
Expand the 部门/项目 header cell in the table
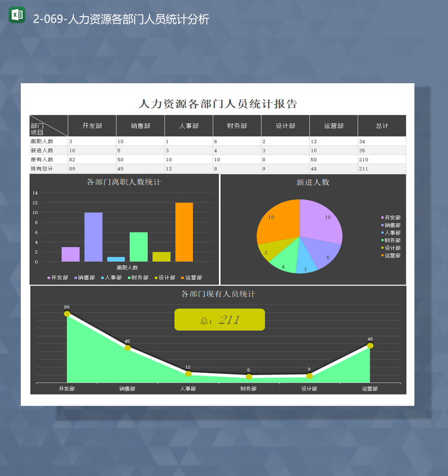pyautogui.click(x=48, y=125)
